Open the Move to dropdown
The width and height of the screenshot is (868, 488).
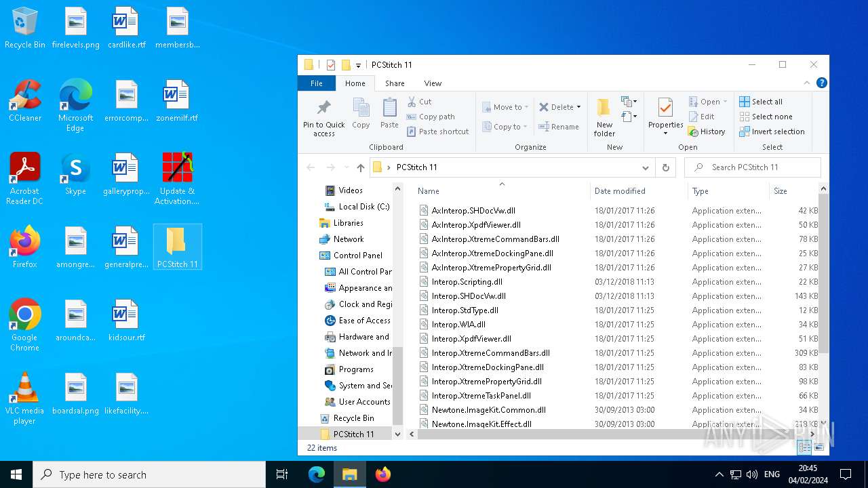505,107
